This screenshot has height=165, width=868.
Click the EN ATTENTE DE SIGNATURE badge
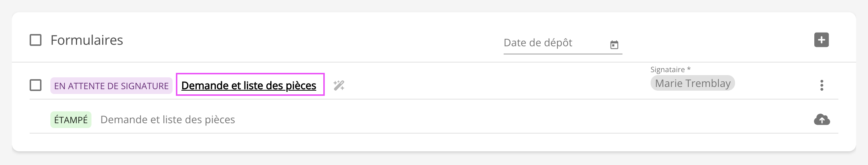111,86
